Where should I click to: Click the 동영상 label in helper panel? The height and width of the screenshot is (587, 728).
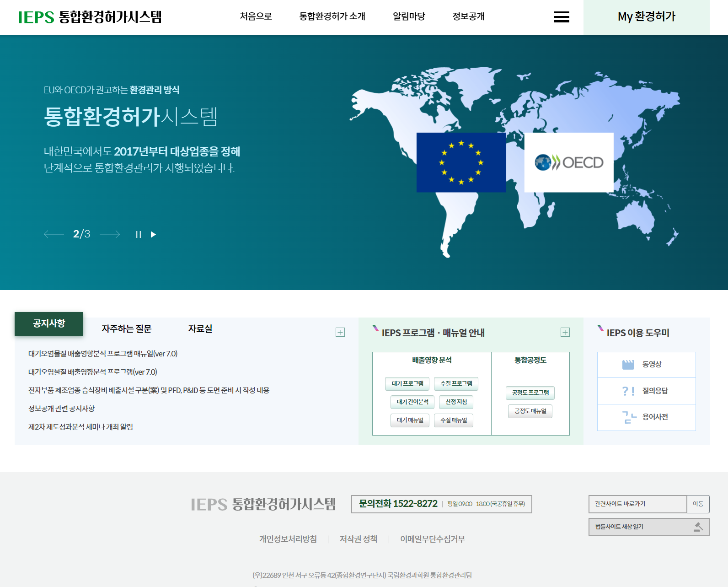pos(652,365)
